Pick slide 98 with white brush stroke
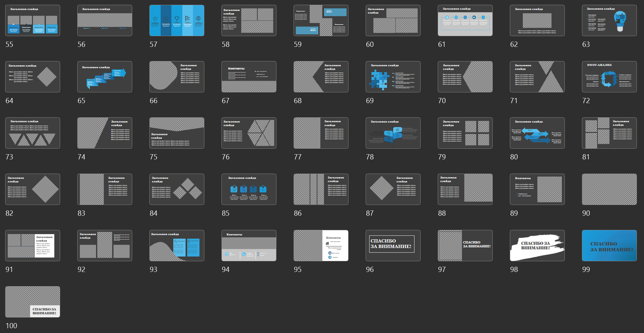Viewport: 644px width, 333px height. 537,246
